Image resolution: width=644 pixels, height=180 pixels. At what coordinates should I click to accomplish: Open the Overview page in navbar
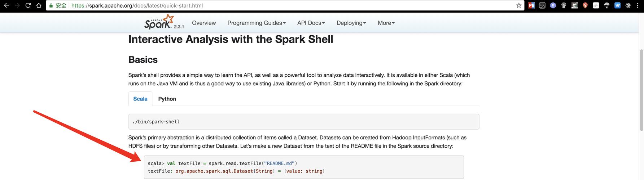tap(204, 23)
